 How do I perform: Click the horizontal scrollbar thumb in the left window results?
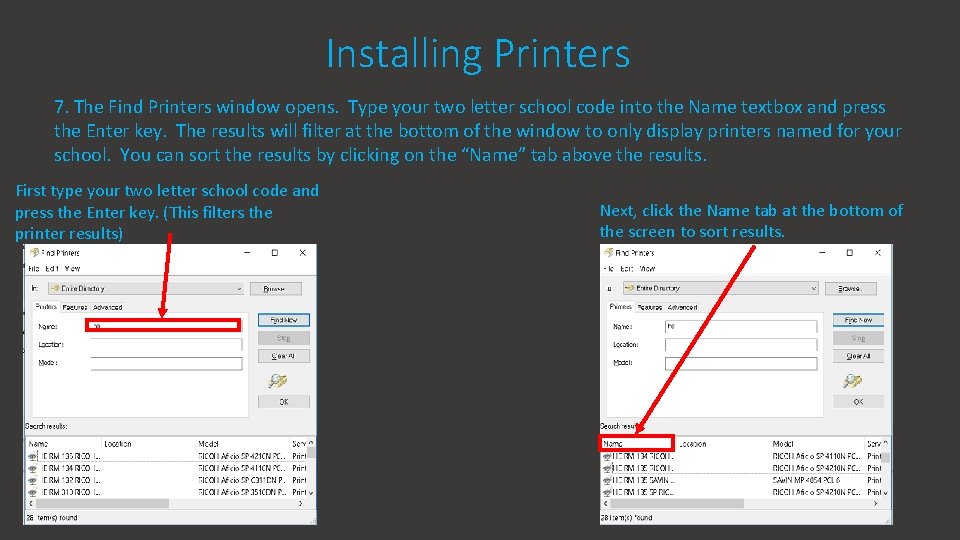coord(102,503)
